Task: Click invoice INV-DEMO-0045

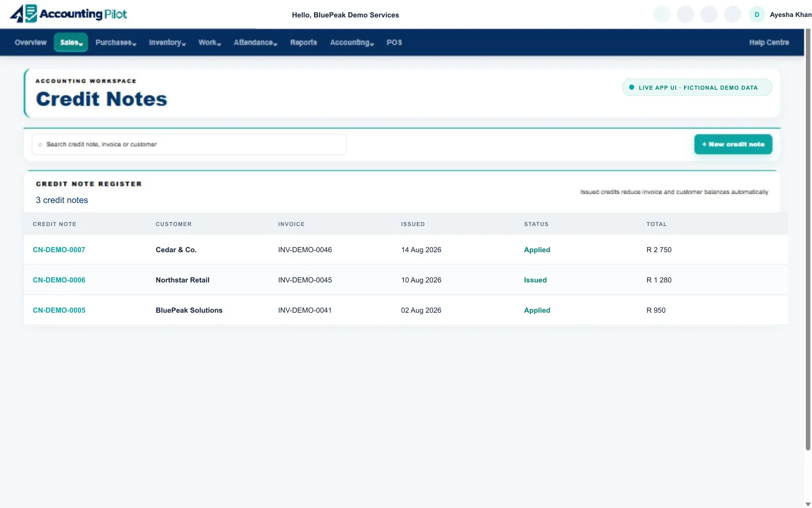Action: pos(305,280)
